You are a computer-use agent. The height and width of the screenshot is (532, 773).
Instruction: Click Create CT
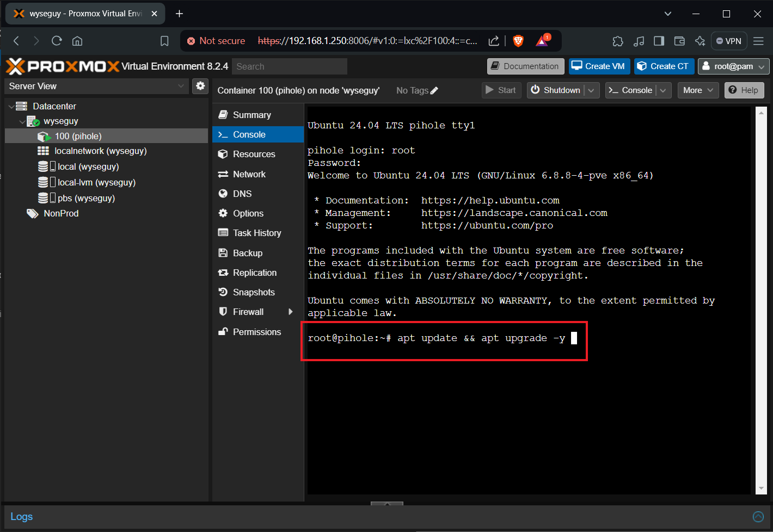pos(664,66)
